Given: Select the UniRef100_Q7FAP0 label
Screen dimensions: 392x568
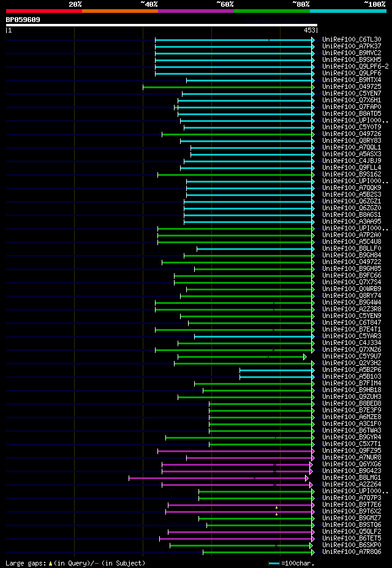Looking at the screenshot, I should 352,107.
